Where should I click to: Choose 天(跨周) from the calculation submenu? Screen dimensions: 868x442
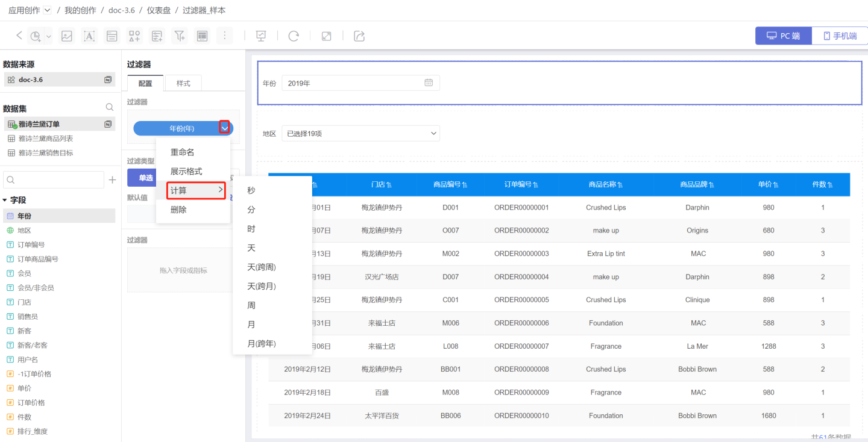pyautogui.click(x=262, y=267)
